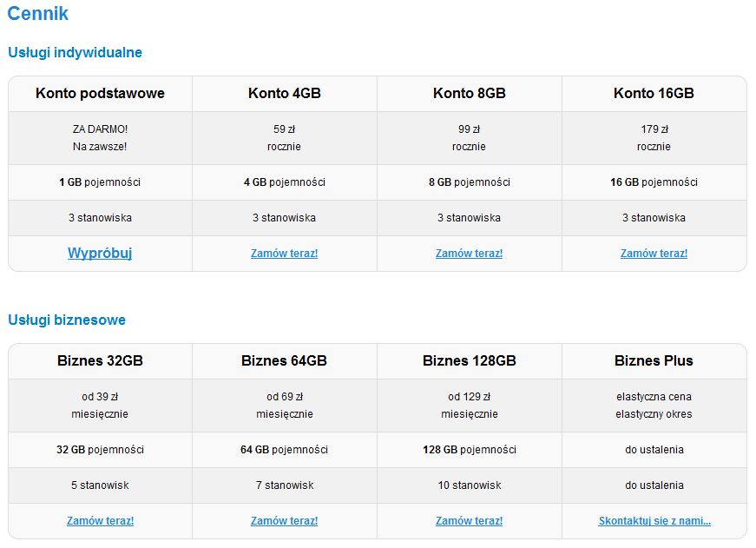This screenshot has width=756, height=548.
Task: Click the Biznes 128GB column header
Action: (469, 360)
